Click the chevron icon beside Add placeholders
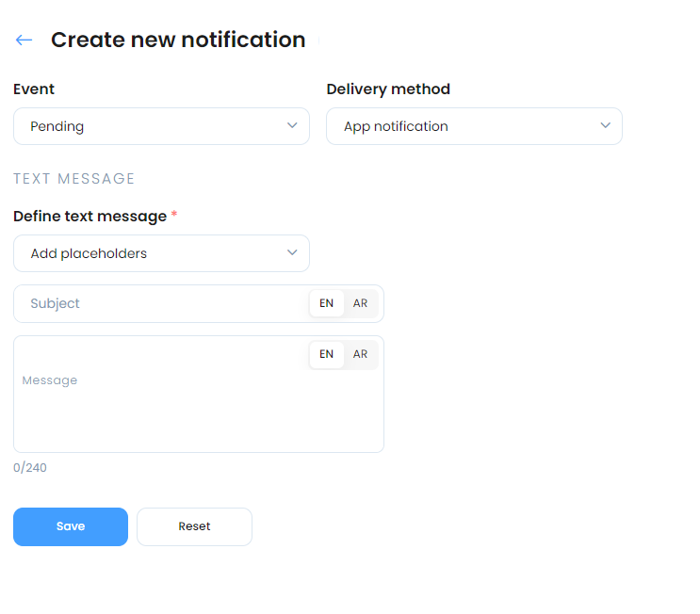This screenshot has width=700, height=614. (292, 252)
